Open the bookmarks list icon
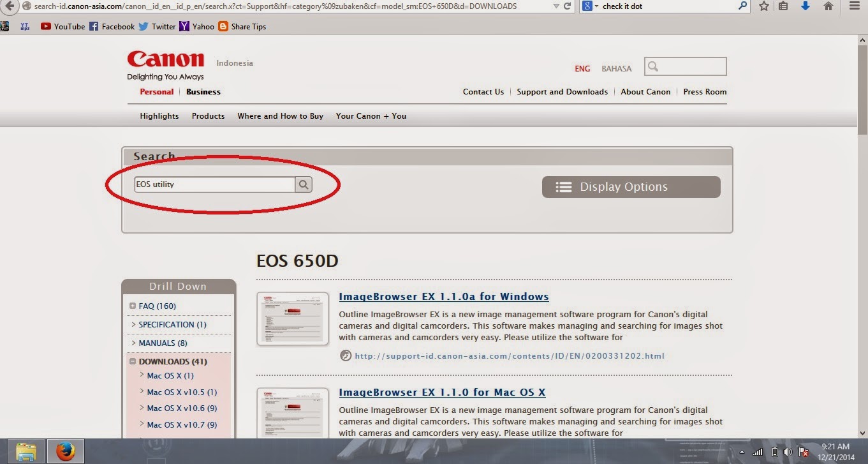The image size is (868, 464). click(x=783, y=6)
